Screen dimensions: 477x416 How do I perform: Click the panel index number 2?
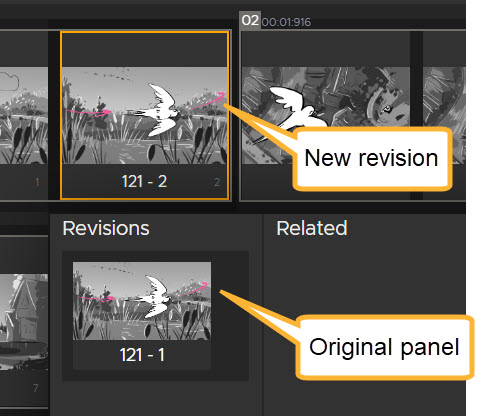(x=217, y=182)
